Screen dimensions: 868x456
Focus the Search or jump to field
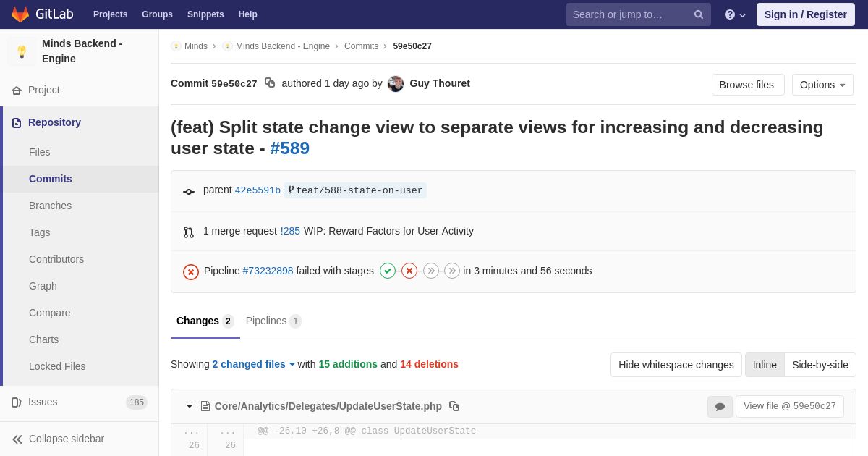point(639,14)
